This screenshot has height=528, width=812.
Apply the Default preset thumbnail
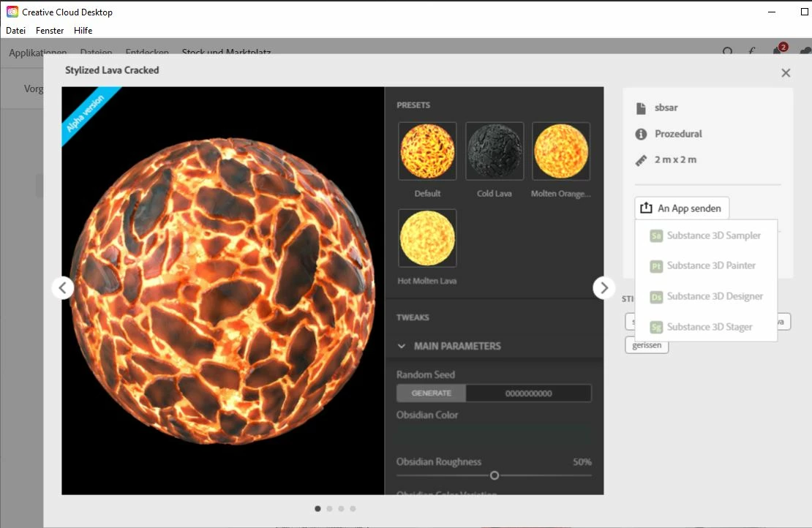[427, 151]
